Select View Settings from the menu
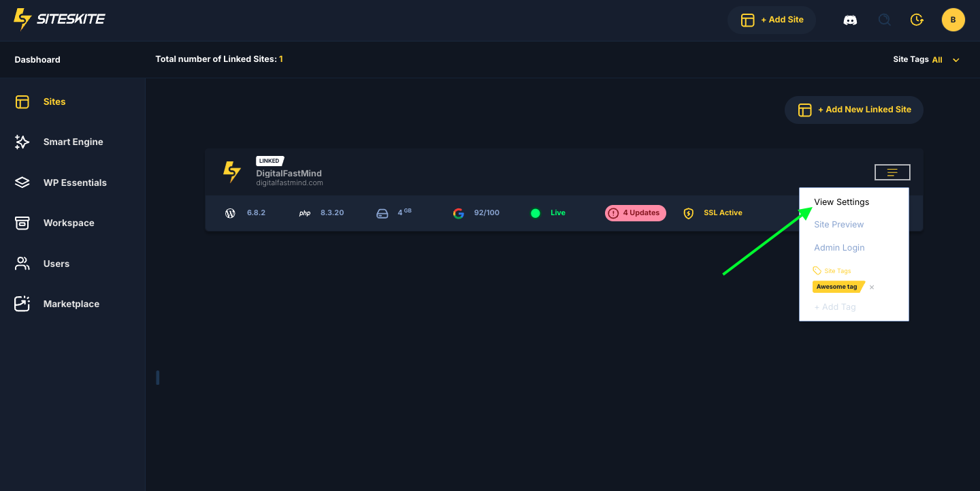This screenshot has width=980, height=491. pos(841,202)
